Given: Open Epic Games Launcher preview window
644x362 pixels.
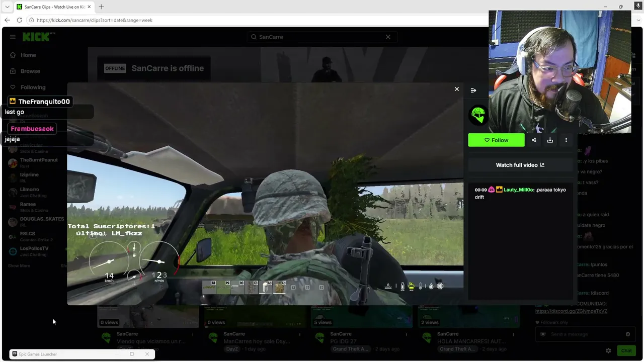Looking at the screenshot, I should (x=82, y=354).
